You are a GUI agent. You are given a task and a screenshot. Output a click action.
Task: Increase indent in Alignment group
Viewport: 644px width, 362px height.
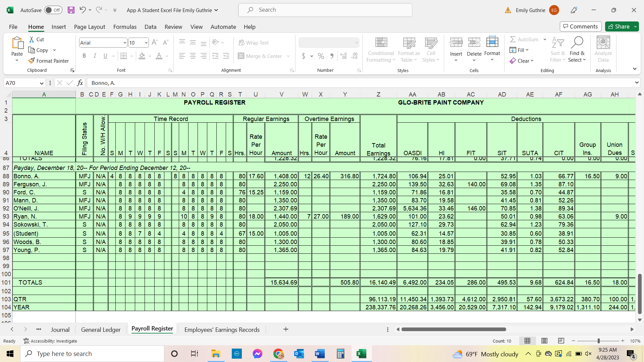coord(226,56)
